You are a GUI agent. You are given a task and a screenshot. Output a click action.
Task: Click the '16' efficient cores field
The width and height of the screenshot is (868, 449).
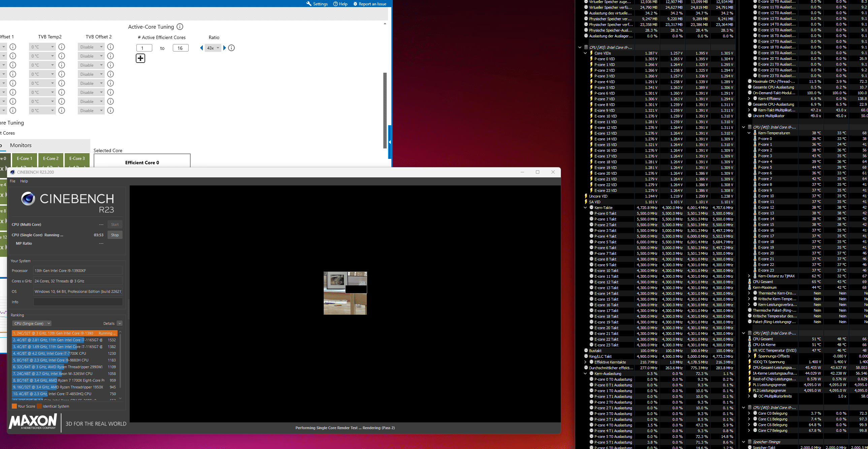[x=181, y=48]
